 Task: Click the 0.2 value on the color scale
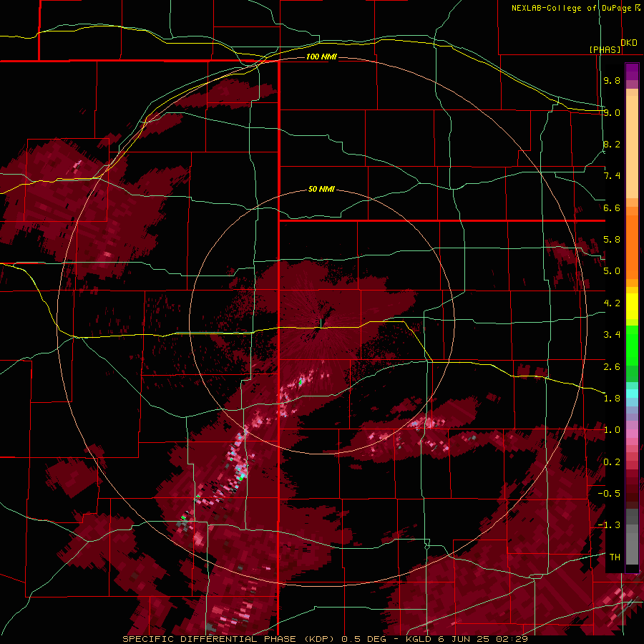[612, 462]
